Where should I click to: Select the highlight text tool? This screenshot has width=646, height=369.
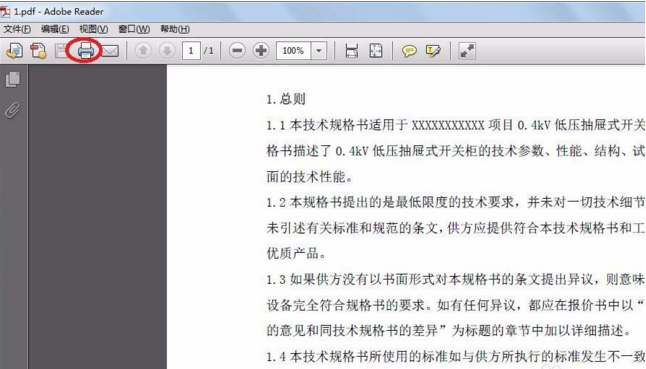[433, 51]
